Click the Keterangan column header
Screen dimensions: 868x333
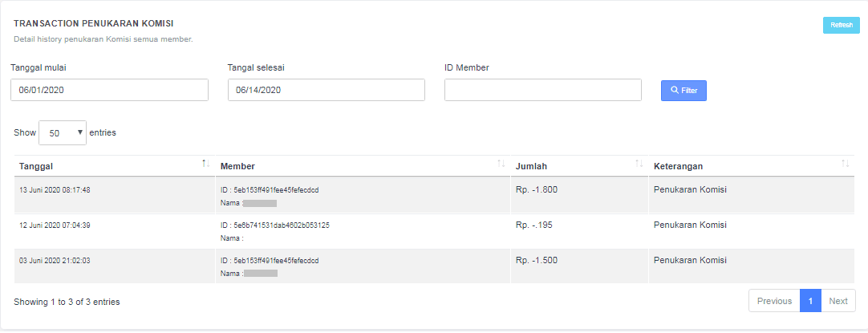pos(678,166)
